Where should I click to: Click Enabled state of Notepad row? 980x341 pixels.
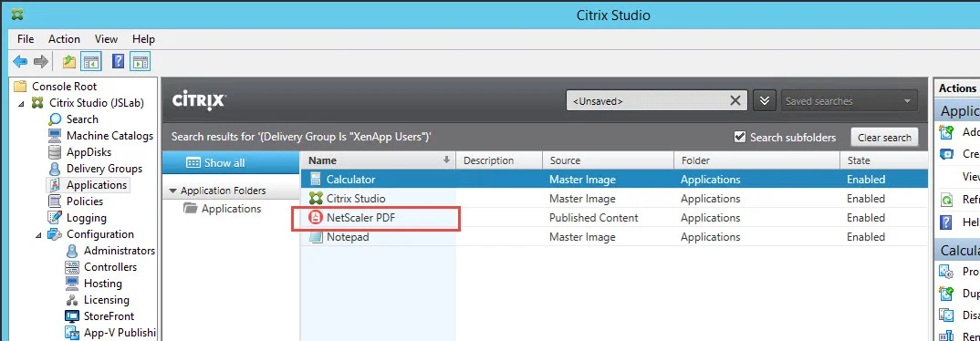(866, 237)
